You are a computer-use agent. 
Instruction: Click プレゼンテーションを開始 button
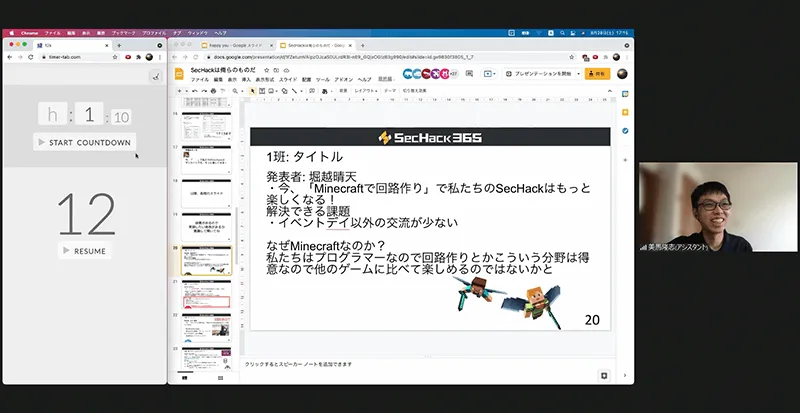pos(539,74)
